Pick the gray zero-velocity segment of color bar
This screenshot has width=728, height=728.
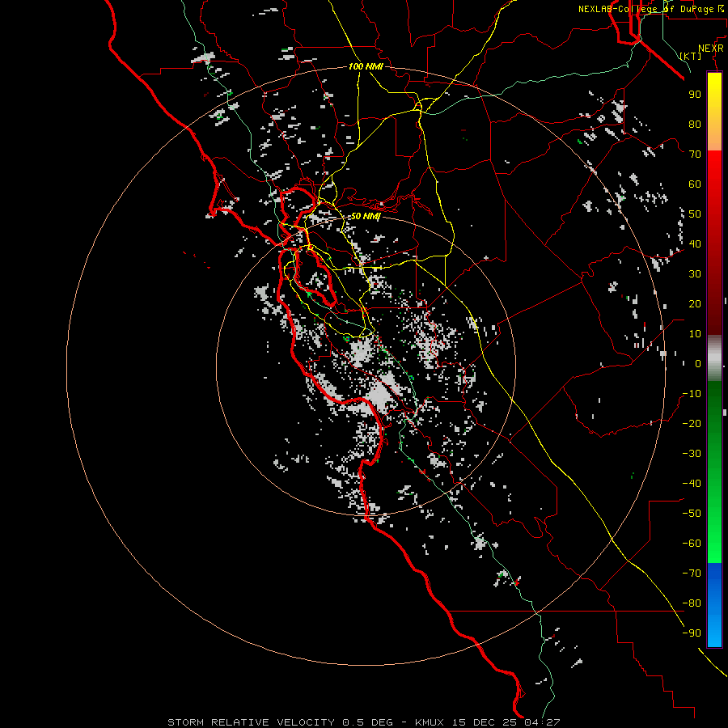[714, 358]
